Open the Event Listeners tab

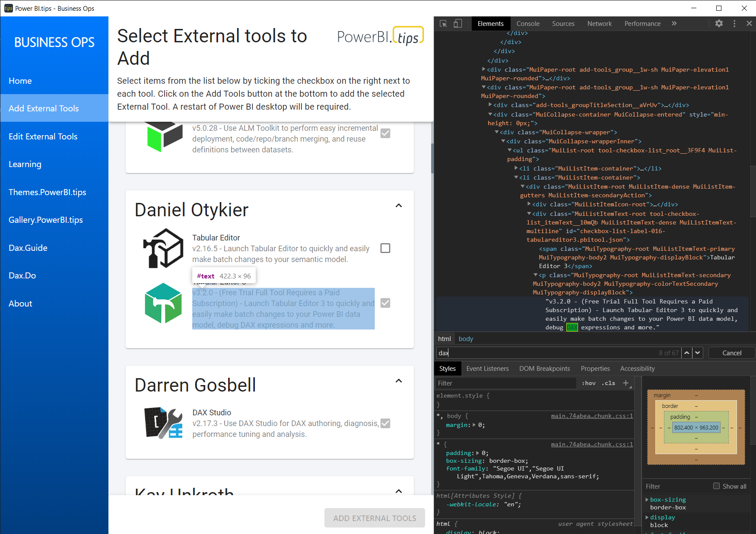click(x=488, y=369)
